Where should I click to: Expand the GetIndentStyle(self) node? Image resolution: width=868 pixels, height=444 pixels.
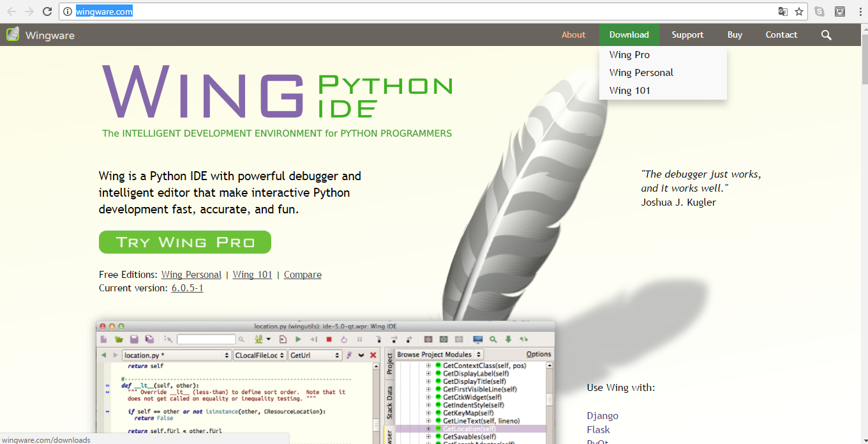click(429, 405)
